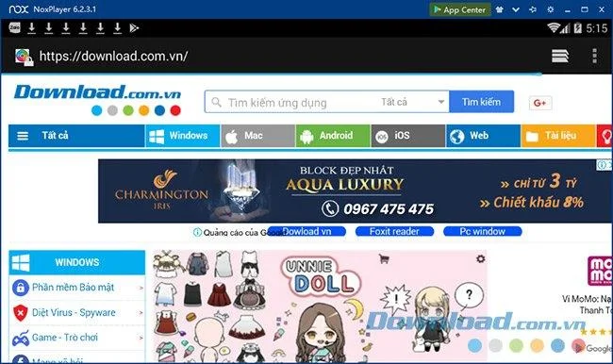613x364 pixels.
Task: Select the 'Tài liệu' category tab
Action: 558,136
